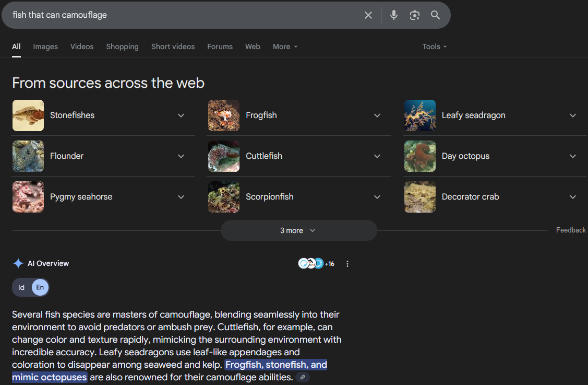Viewport: 588px width, 385px height.
Task: Open the Frogfish thumbnail image
Action: click(x=224, y=115)
